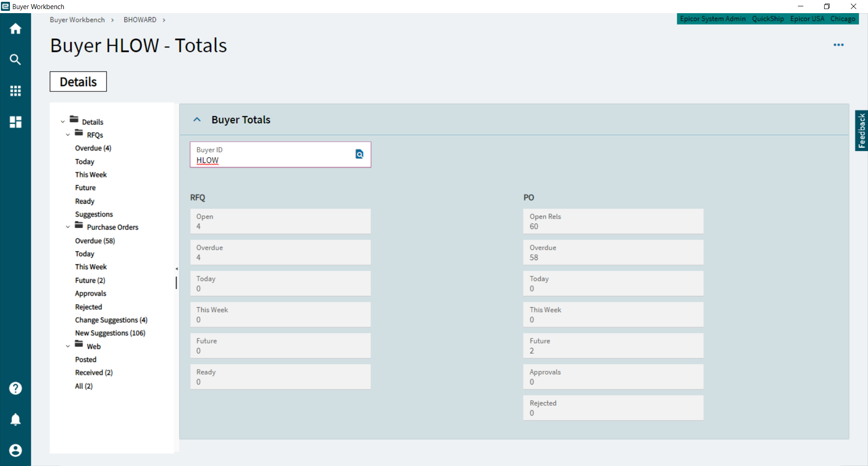Navigate to Buyer Workbench breadcrumb
The height and width of the screenshot is (466, 868).
[x=77, y=20]
